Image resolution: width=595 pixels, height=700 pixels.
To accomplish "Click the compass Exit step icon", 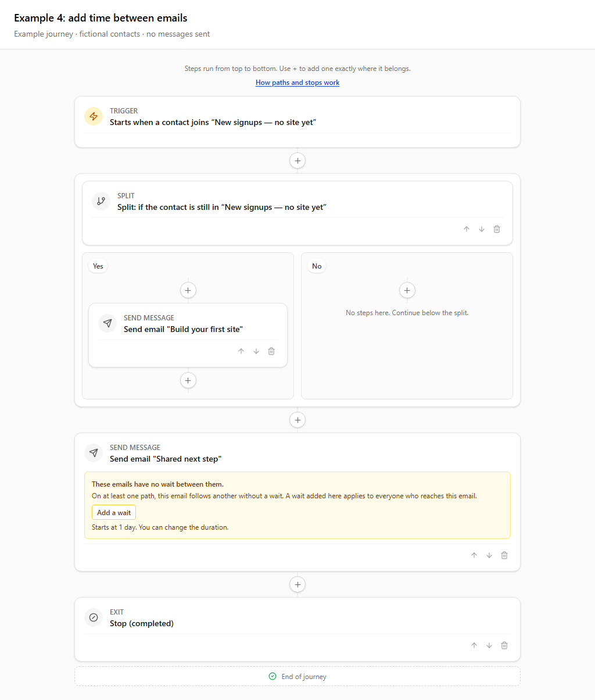I will point(94,617).
